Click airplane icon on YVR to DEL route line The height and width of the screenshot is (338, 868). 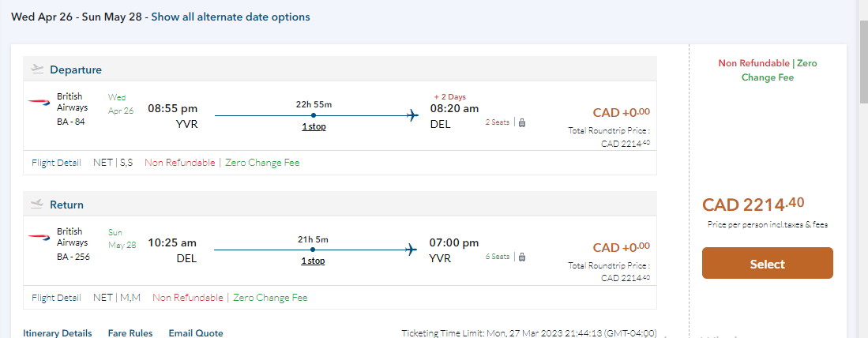click(x=411, y=116)
